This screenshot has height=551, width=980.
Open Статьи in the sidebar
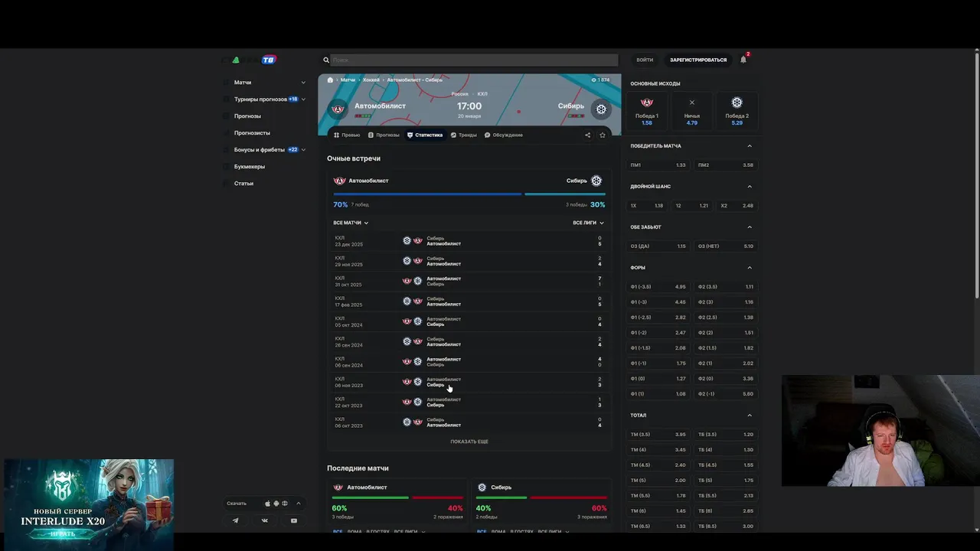pos(243,184)
